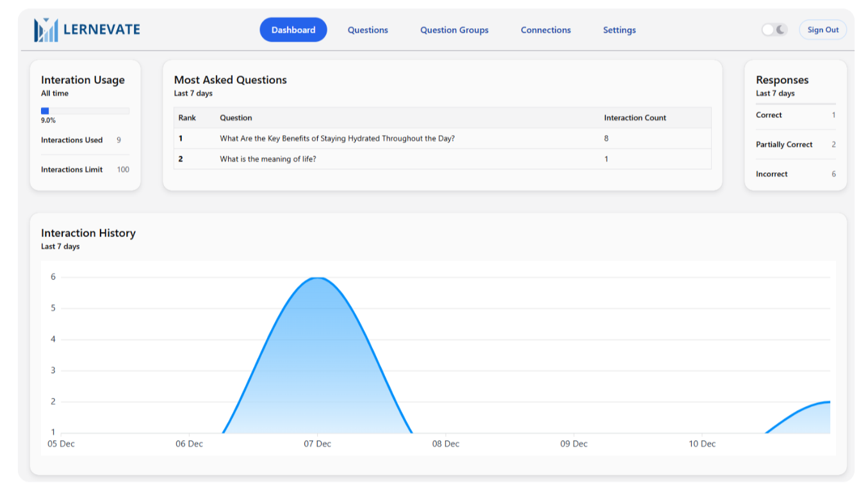Click the Lernevate logo icon

[x=46, y=30]
